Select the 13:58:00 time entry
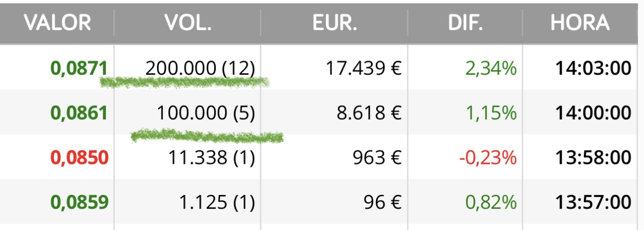 pyautogui.click(x=593, y=158)
